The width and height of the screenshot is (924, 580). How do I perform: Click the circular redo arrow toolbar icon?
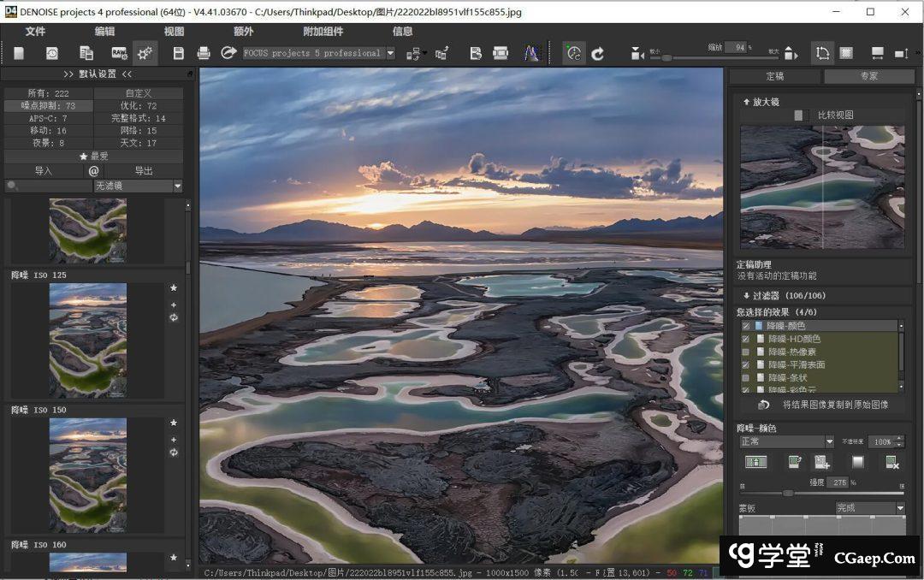pos(598,53)
